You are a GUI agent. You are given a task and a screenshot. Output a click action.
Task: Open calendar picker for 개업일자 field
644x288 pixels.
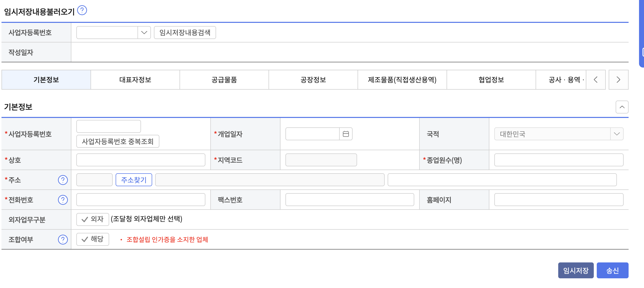(346, 134)
